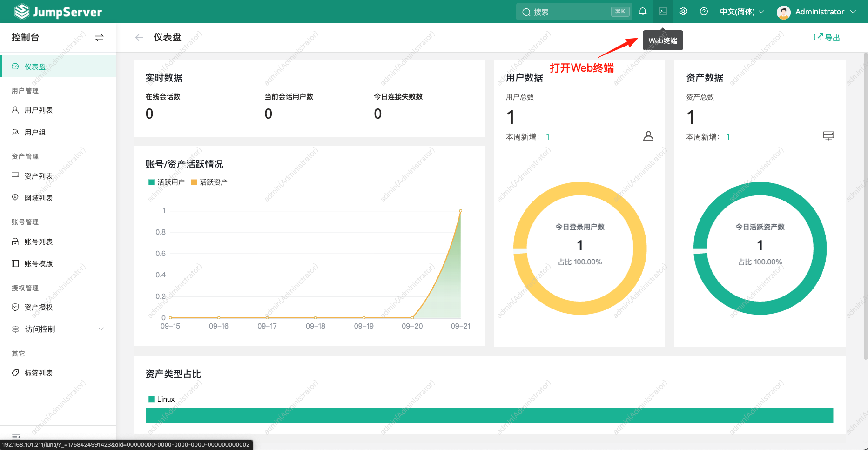
Task: Select 用户列表 in the sidebar
Action: tap(40, 110)
